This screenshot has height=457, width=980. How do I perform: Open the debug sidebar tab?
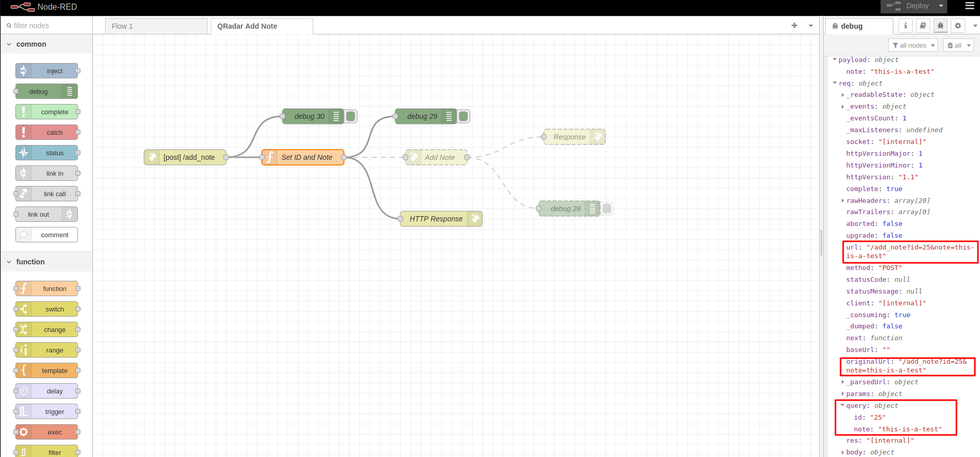click(859, 26)
